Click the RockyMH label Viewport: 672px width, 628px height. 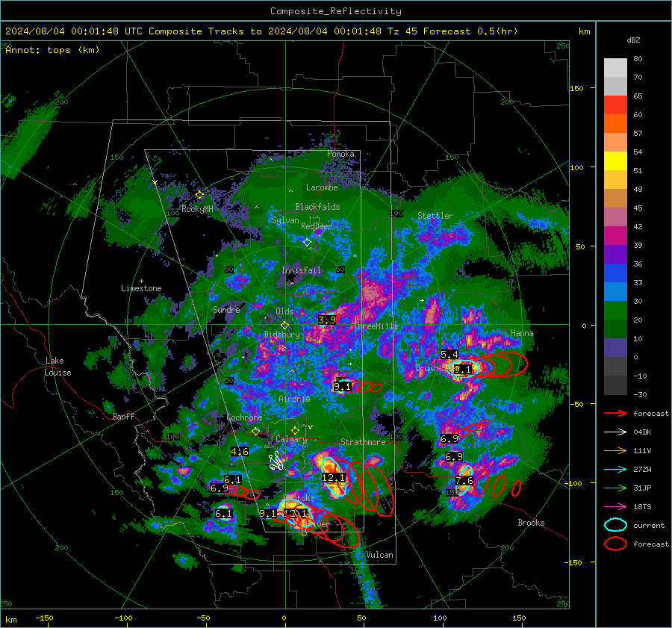(x=197, y=209)
